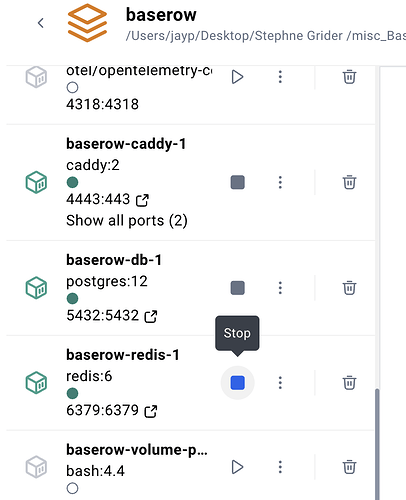Delete the otel/opentelemetry container

tap(349, 77)
